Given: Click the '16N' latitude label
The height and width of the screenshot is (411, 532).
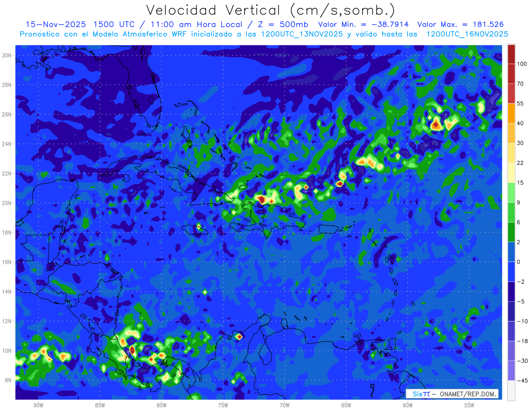Looking at the screenshot, I should [7, 262].
